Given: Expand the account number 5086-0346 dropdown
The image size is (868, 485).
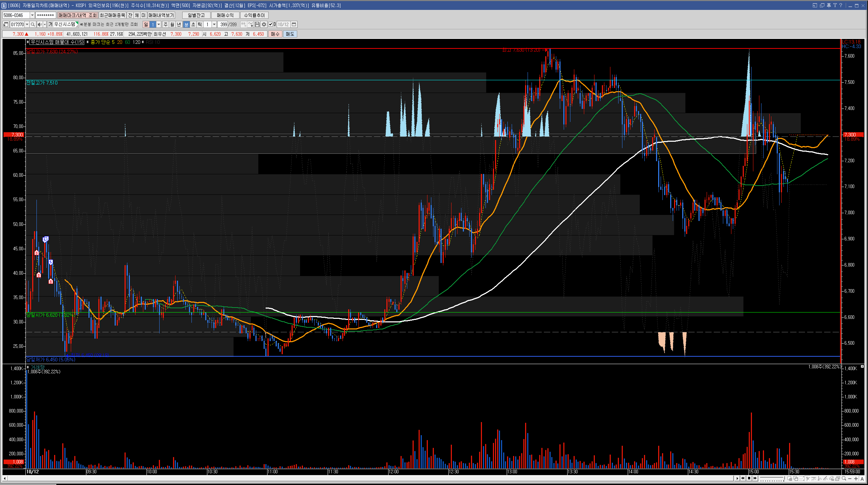Looking at the screenshot, I should click(x=32, y=15).
